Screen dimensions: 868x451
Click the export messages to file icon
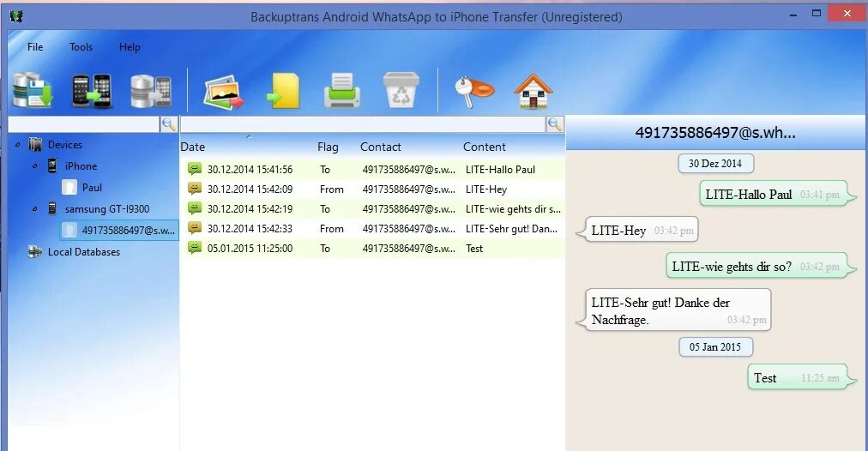[283, 91]
